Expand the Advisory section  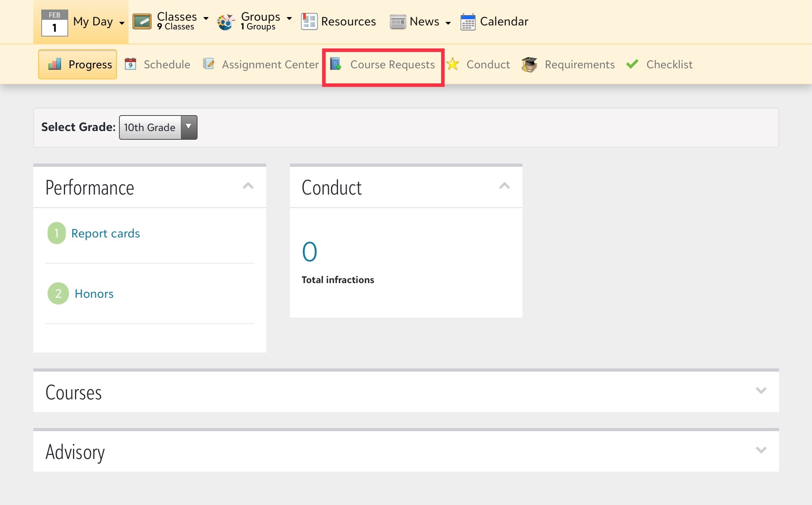(x=761, y=450)
